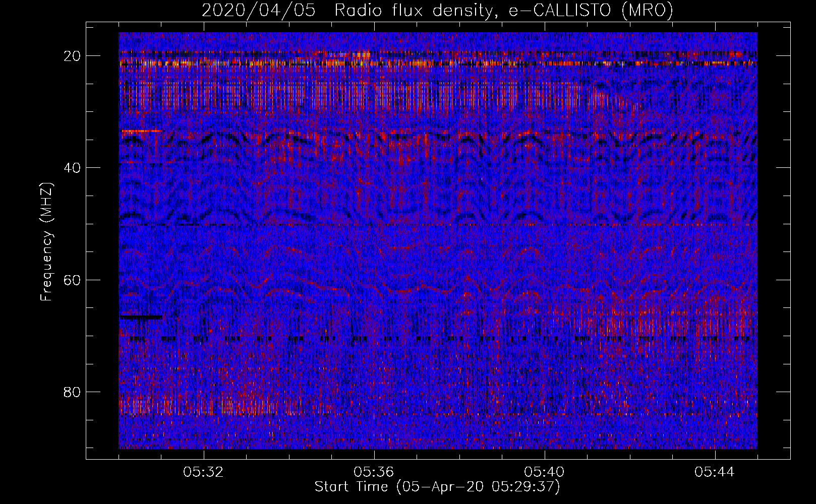
Task: Click the short black bar near 66 MHz
Action: point(141,317)
